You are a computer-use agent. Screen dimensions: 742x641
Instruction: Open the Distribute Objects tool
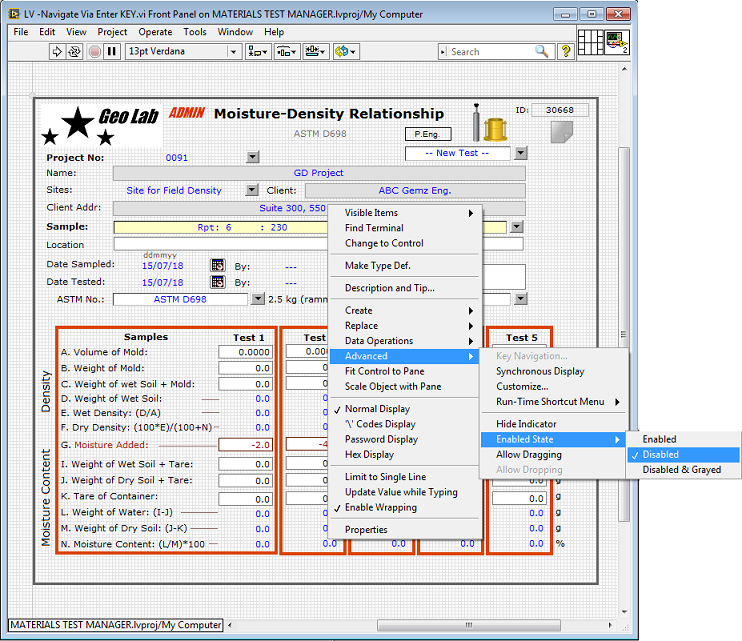(x=287, y=51)
